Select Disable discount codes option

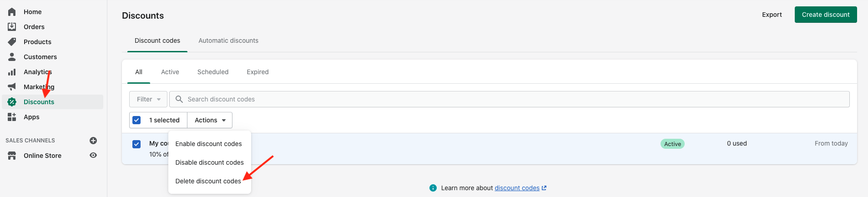pyautogui.click(x=209, y=162)
